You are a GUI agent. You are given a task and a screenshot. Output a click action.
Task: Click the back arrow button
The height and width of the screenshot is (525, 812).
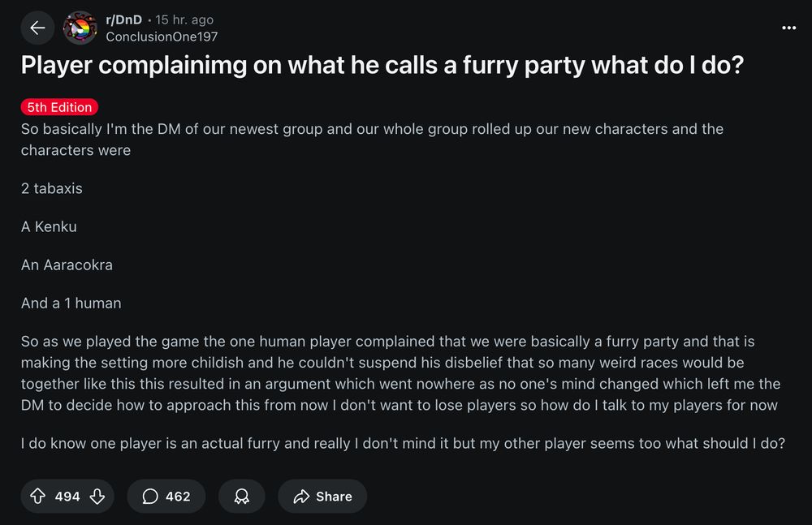pyautogui.click(x=37, y=28)
